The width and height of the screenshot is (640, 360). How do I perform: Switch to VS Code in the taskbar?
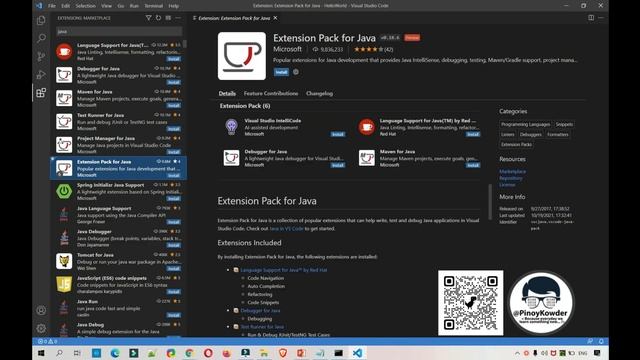pyautogui.click(x=357, y=353)
